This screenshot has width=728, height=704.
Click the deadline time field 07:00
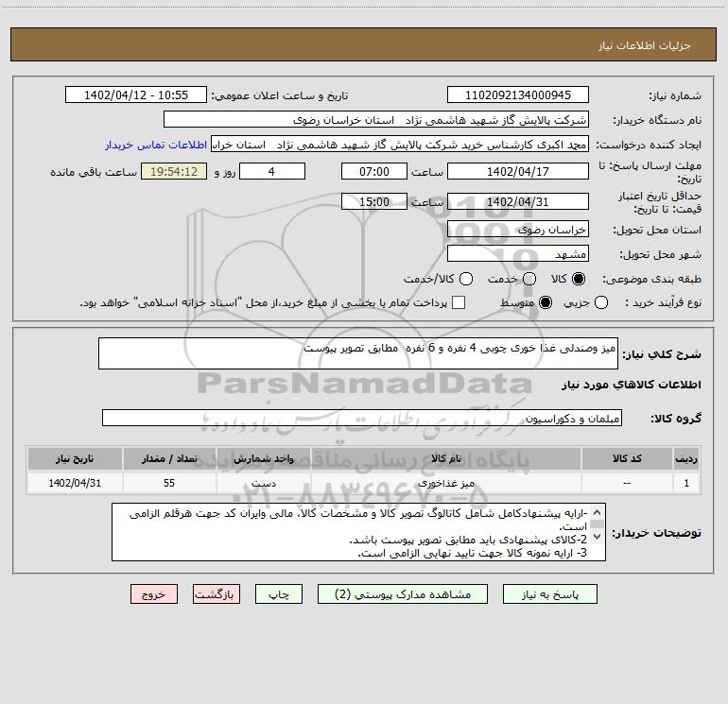[374, 171]
